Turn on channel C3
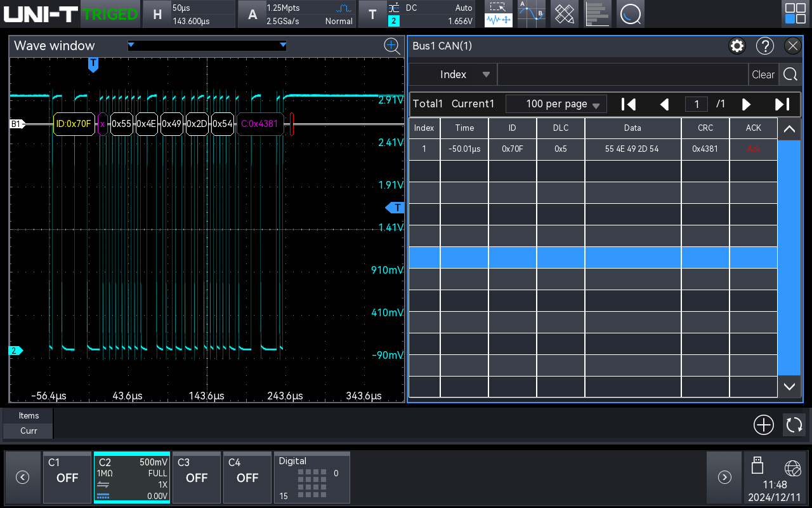This screenshot has height=508, width=812. [197, 478]
